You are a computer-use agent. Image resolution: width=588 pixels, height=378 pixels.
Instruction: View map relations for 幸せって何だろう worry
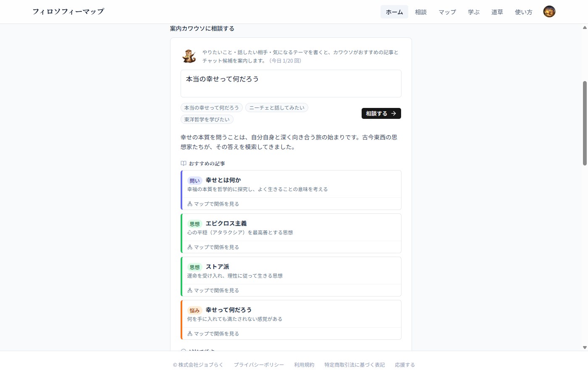(x=213, y=333)
